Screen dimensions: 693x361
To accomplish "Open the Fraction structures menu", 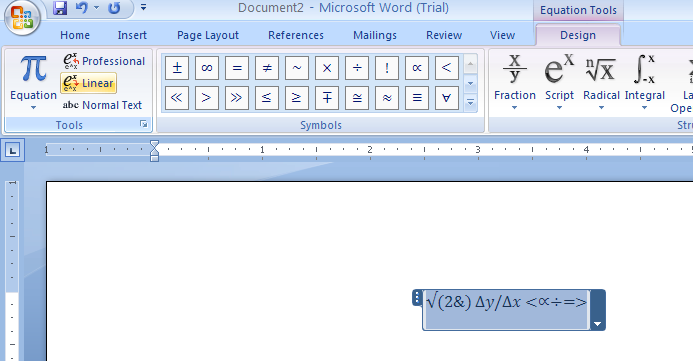I will coord(514,83).
